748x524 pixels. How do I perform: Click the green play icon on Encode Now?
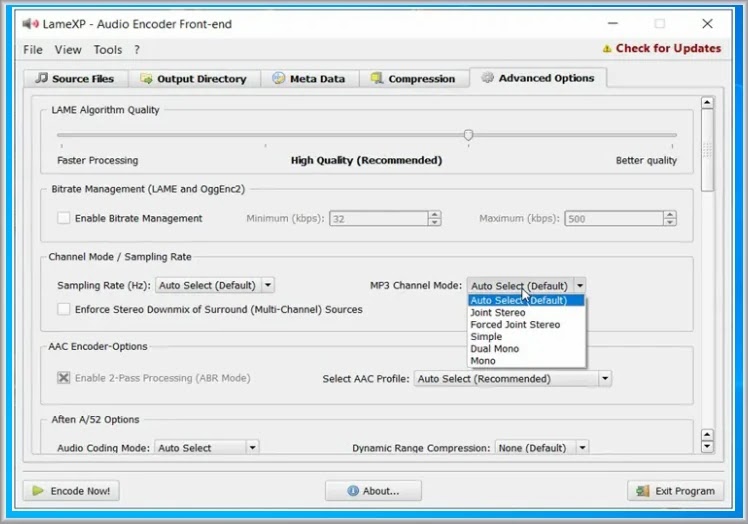coord(38,491)
